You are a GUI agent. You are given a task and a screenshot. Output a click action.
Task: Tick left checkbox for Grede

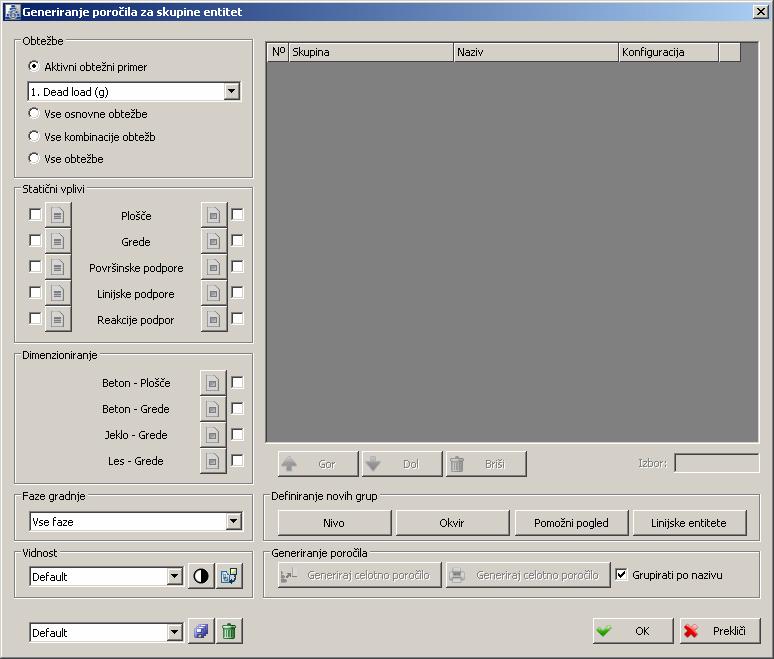(x=35, y=241)
